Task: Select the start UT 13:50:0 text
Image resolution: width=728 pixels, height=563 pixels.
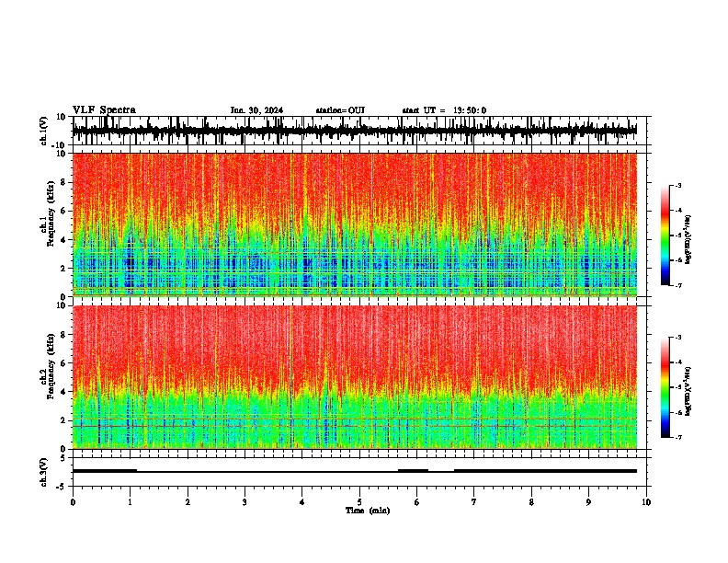Action: pyautogui.click(x=444, y=110)
